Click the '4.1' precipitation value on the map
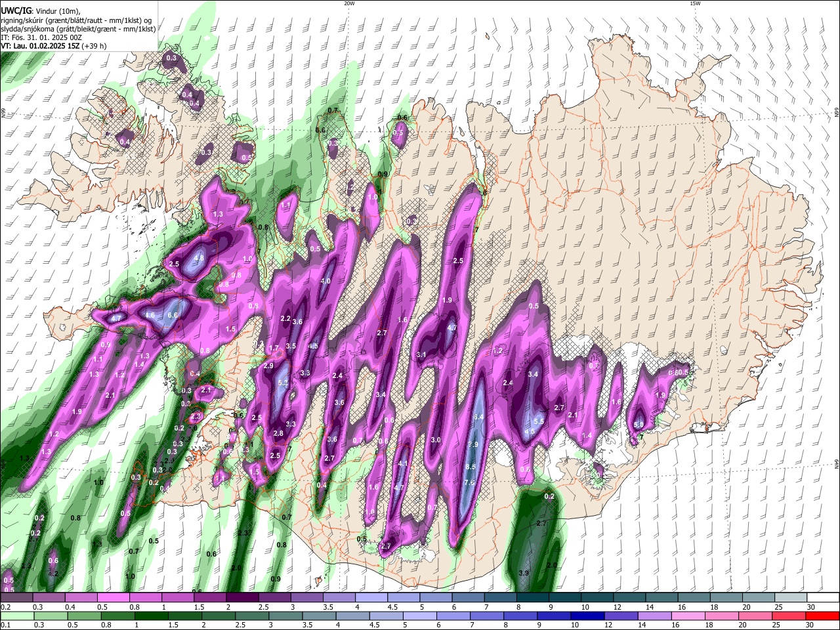 tap(404, 463)
